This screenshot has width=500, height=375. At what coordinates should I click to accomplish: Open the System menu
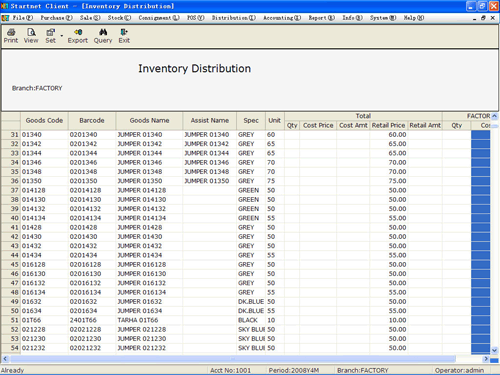coord(383,18)
